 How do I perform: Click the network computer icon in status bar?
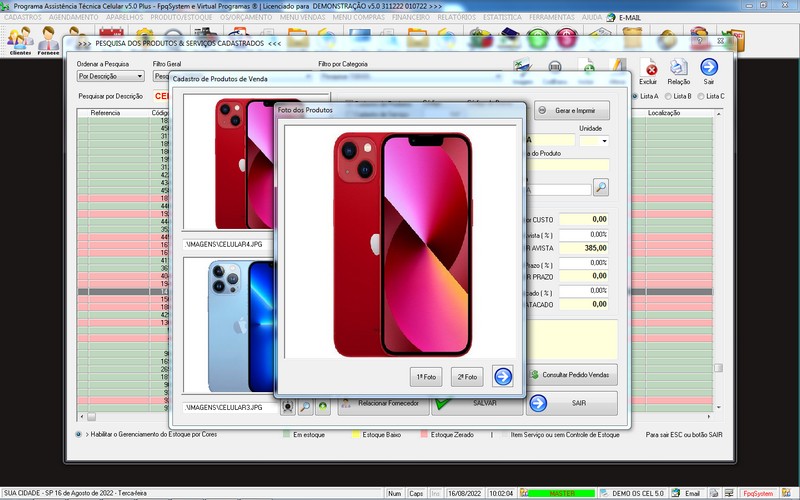[730, 493]
